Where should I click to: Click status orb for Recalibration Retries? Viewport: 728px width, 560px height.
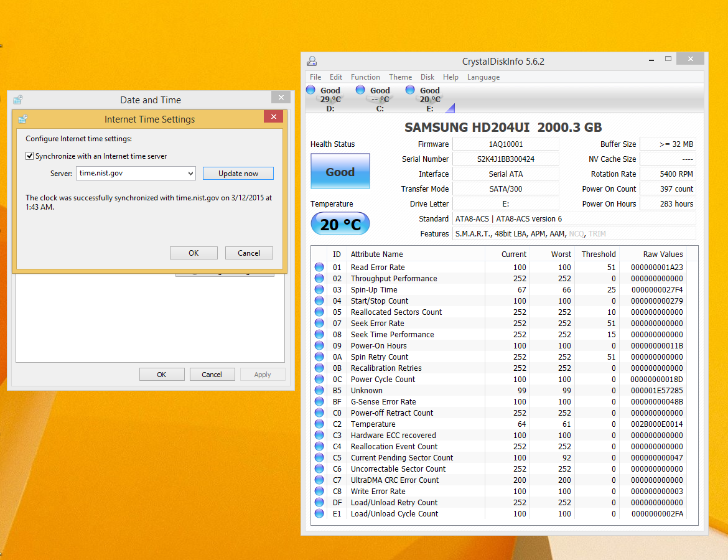coord(319,368)
